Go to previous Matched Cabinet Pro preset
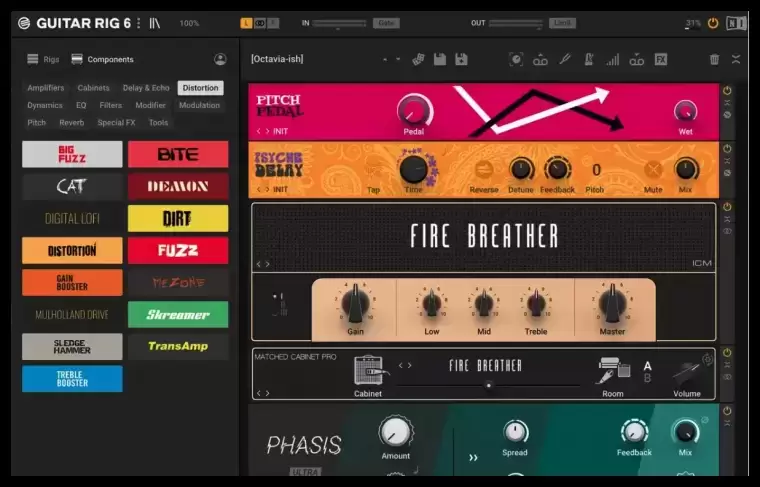760x487 pixels. pos(258,393)
